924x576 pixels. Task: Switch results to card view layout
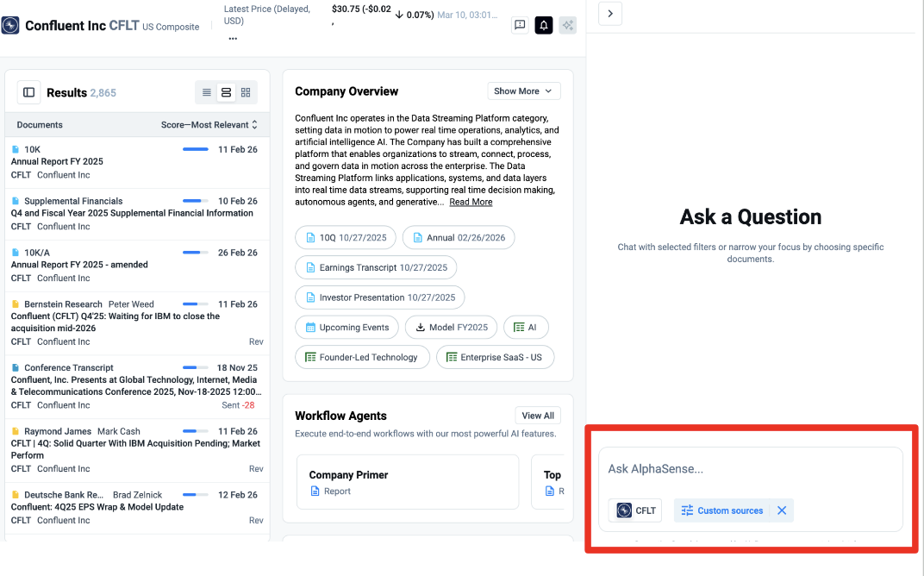pos(226,92)
